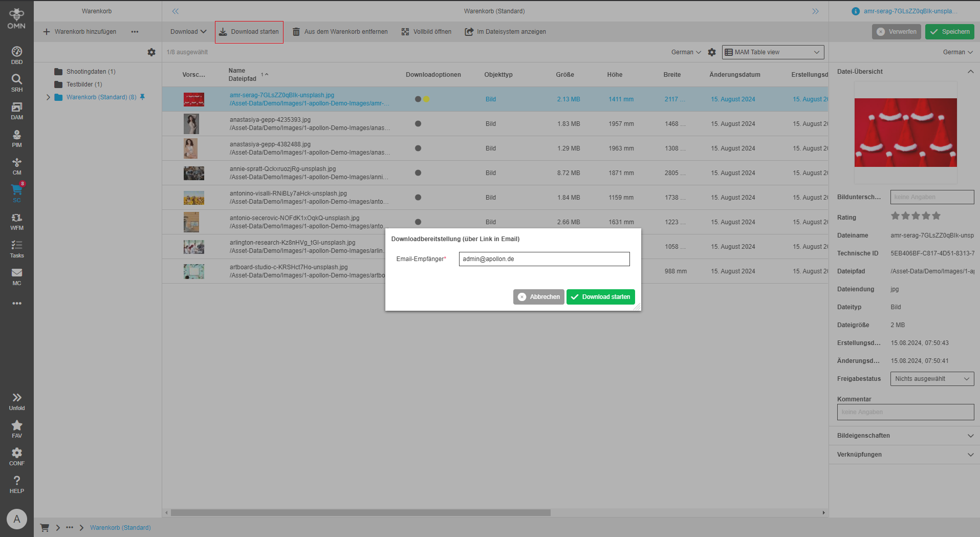Toggle pin on Warenkorb (Standard)
980x537 pixels.
143,97
